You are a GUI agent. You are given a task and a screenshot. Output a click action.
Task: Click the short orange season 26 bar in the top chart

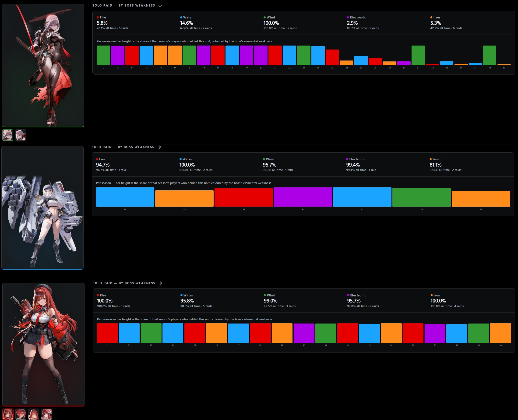(x=347, y=63)
